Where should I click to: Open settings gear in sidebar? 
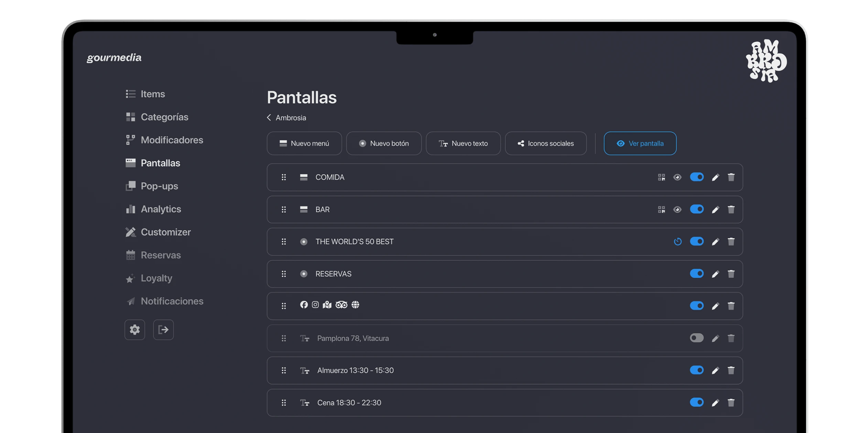coord(134,330)
